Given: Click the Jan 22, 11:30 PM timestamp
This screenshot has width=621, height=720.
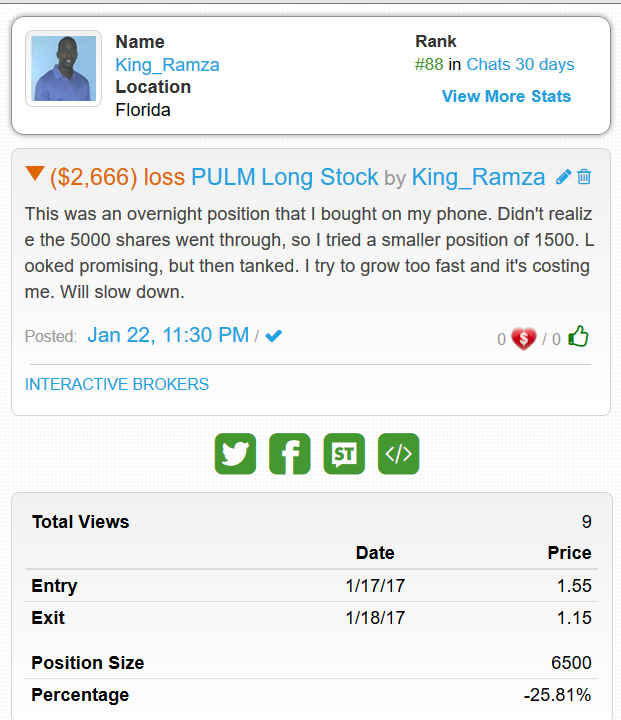Looking at the screenshot, I should coord(168,335).
